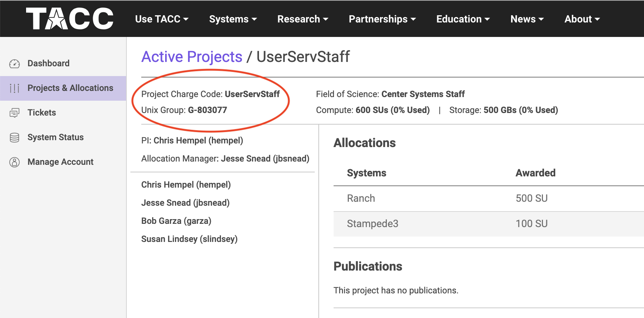Expand the Systems navigation menu
This screenshot has height=318, width=644.
[233, 19]
